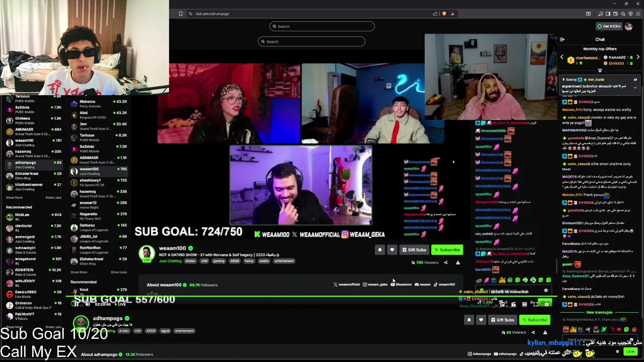Collapse the top gifters panel handle

(600, 70)
